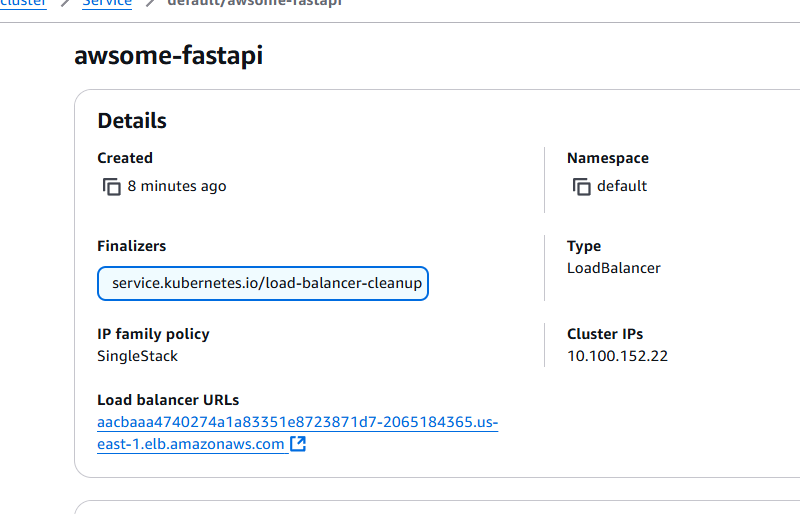Viewport: 800px width, 514px height.
Task: Click the Cluster IPs field label
Action: (605, 334)
